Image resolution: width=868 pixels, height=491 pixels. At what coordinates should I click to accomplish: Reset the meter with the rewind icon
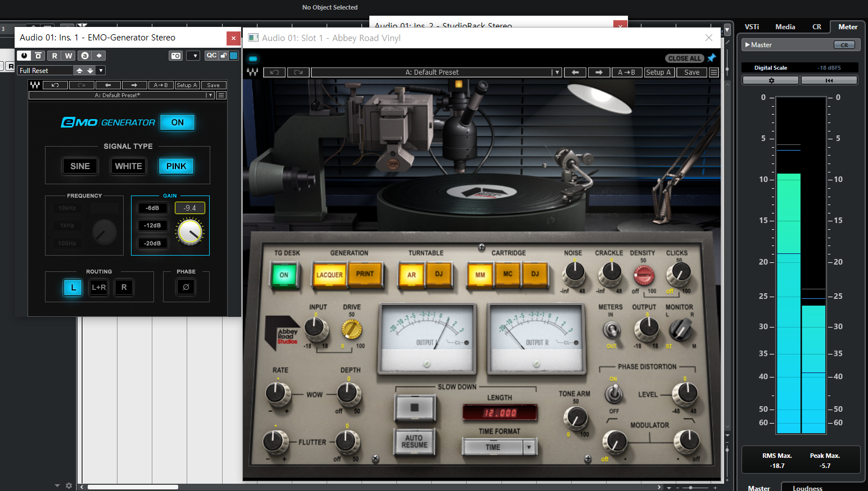point(829,80)
